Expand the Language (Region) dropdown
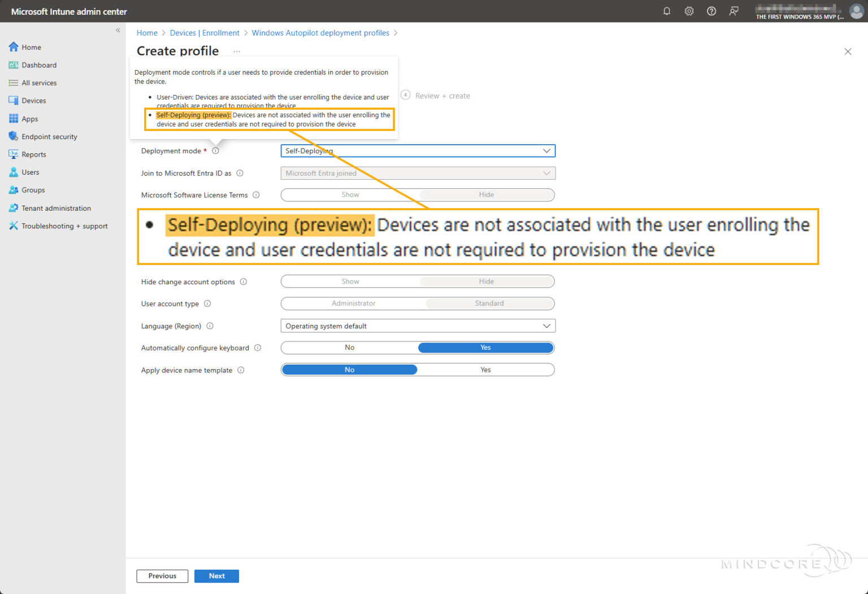Image resolution: width=868 pixels, height=594 pixels. click(418, 326)
